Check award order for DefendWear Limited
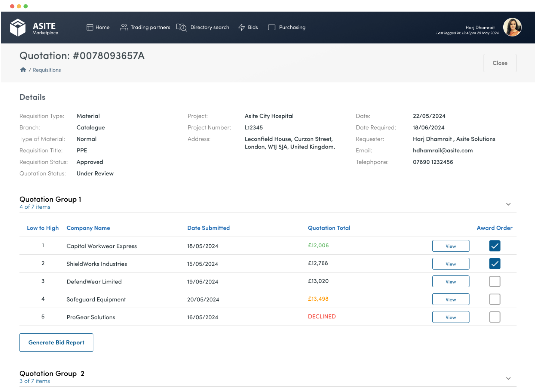Image resolution: width=536 pixels, height=392 pixels. (494, 281)
